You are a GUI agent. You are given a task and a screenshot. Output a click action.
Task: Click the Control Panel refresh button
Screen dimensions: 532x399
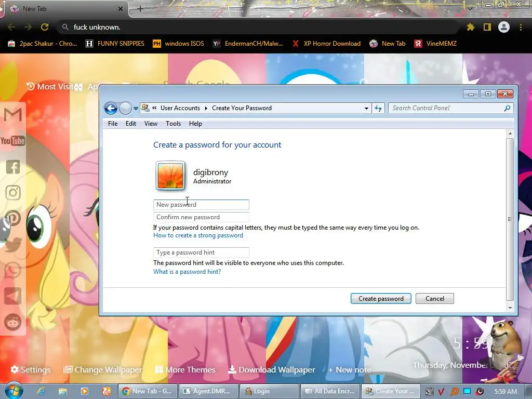click(378, 108)
